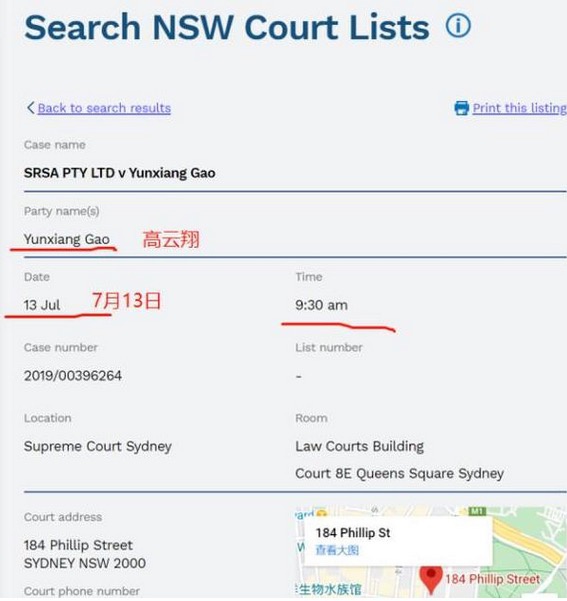567x601 pixels.
Task: Click the aquarium label on map
Action: 329,589
